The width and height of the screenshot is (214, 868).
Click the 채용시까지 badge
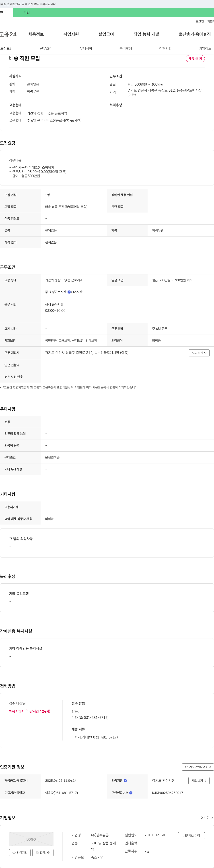point(195,59)
